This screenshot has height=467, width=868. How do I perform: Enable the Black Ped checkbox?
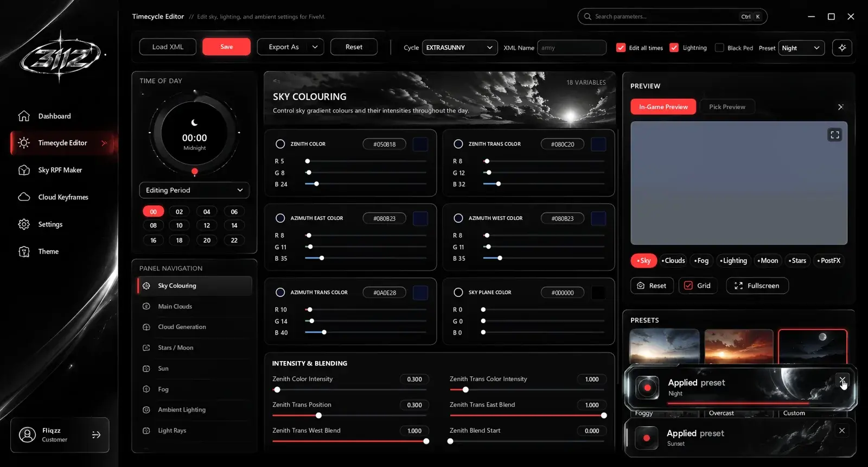click(x=719, y=48)
